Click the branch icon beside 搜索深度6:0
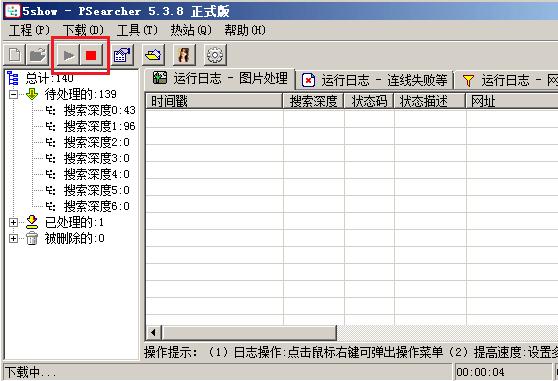 click(x=51, y=206)
